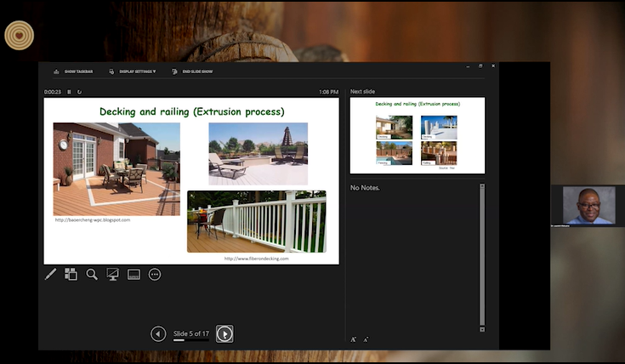Click the notes scrollbar down arrow
Viewport: 625px width, 364px height.
(482, 329)
